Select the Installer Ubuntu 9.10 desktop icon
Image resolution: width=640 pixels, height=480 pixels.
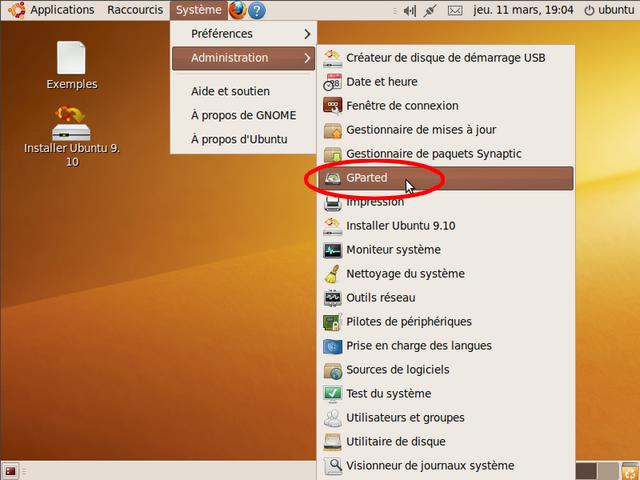click(72, 137)
